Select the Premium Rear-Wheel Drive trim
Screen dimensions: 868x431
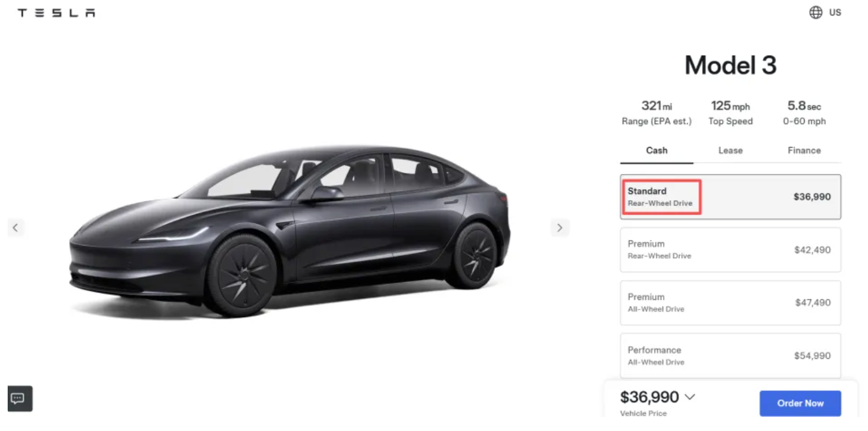(x=730, y=249)
